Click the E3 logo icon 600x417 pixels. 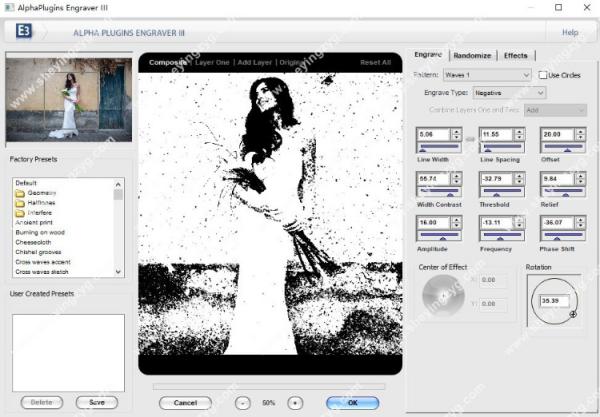(x=23, y=32)
